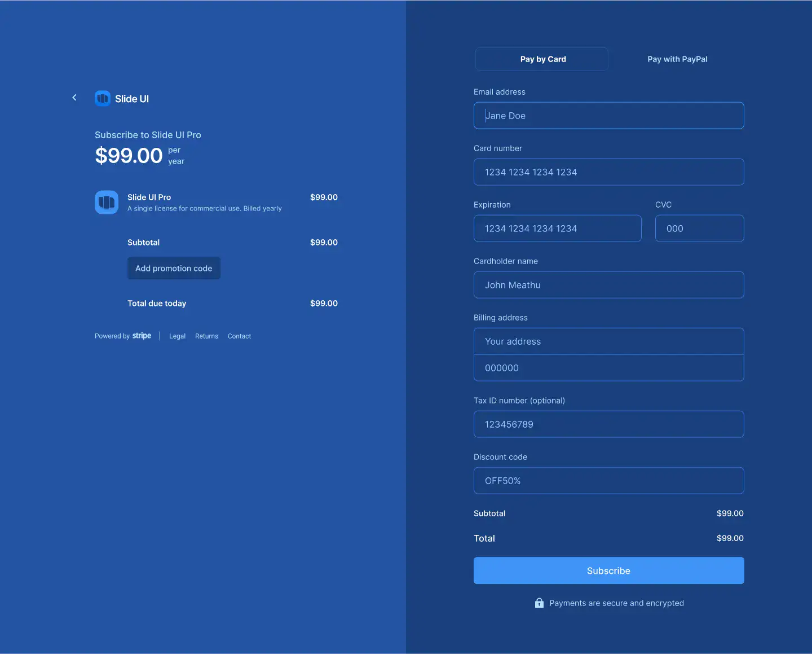This screenshot has width=812, height=654.
Task: Click the Slide UI Pro product icon
Action: (x=107, y=203)
